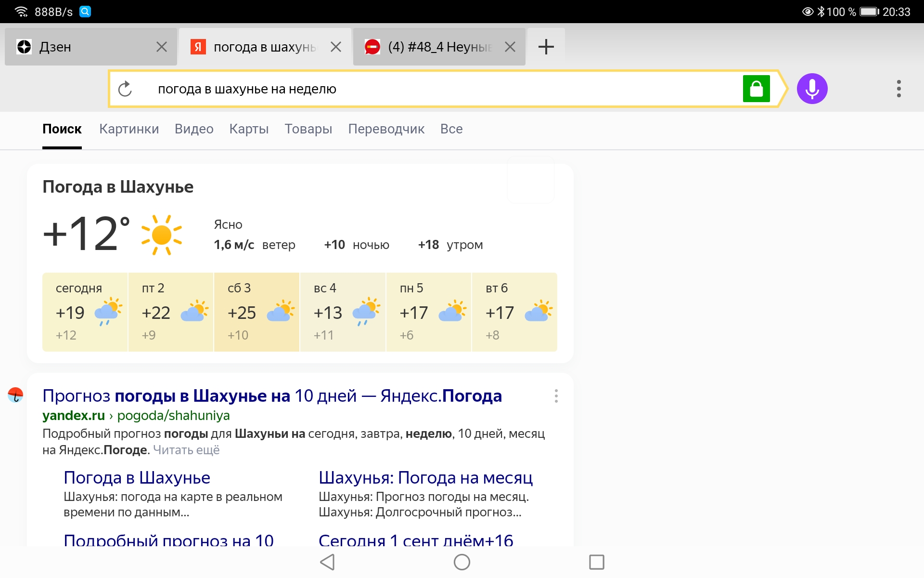Open the options menu on the weather search result
Image resolution: width=924 pixels, height=578 pixels.
[x=556, y=396]
